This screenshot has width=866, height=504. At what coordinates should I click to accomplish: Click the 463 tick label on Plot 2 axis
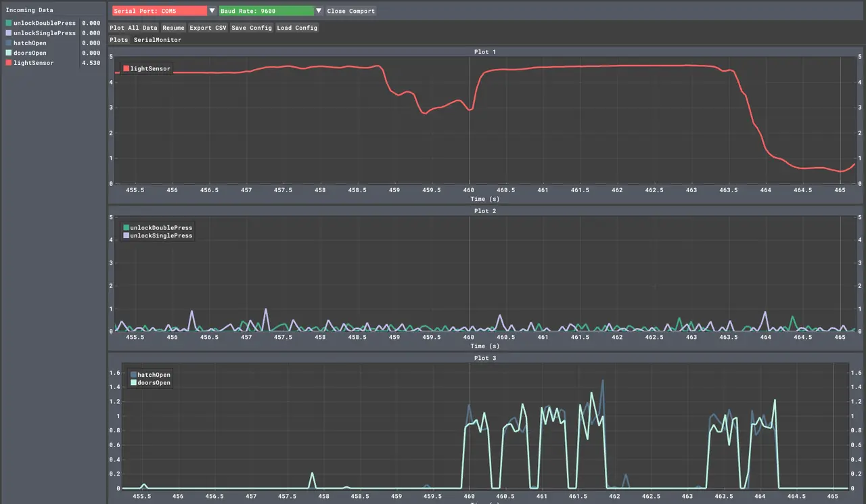[x=691, y=337]
